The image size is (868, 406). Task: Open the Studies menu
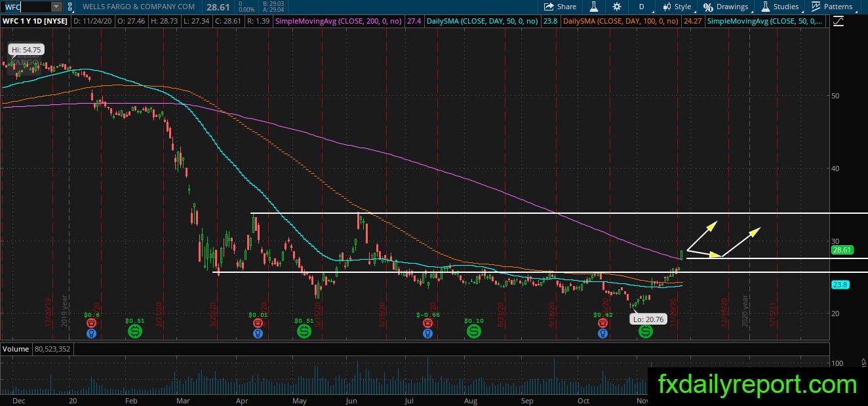[x=781, y=7]
